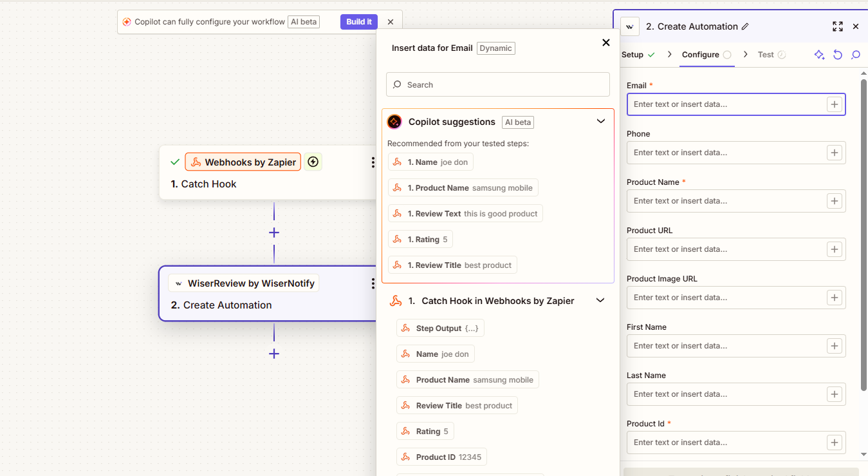Click the pencil icon to rename step

click(x=745, y=26)
